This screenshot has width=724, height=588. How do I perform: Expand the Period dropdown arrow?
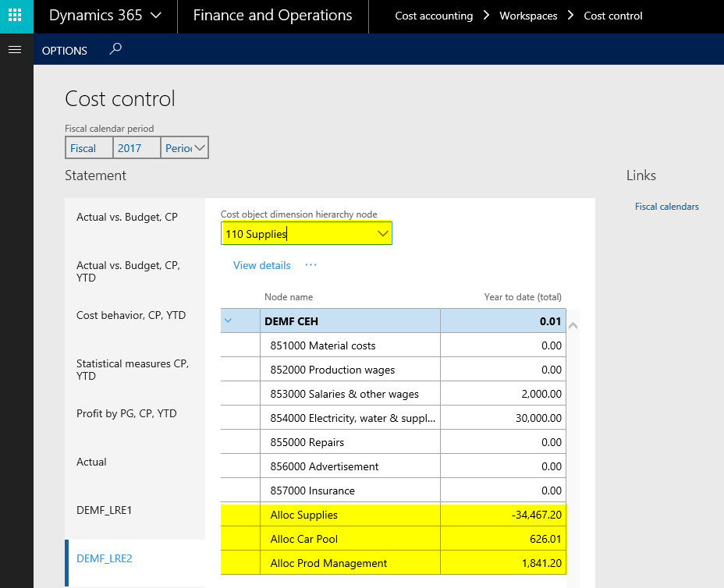(x=199, y=147)
